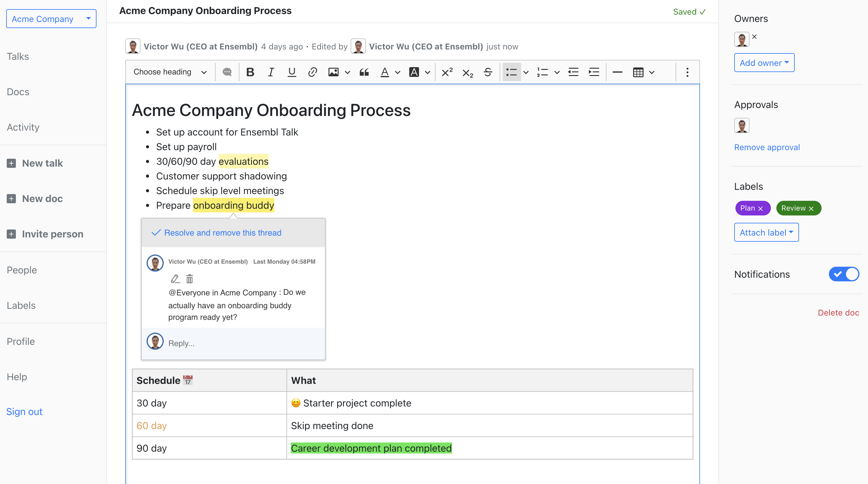Click the highlighted 'onboarding buddy' text
This screenshot has height=484, width=868.
(234, 205)
